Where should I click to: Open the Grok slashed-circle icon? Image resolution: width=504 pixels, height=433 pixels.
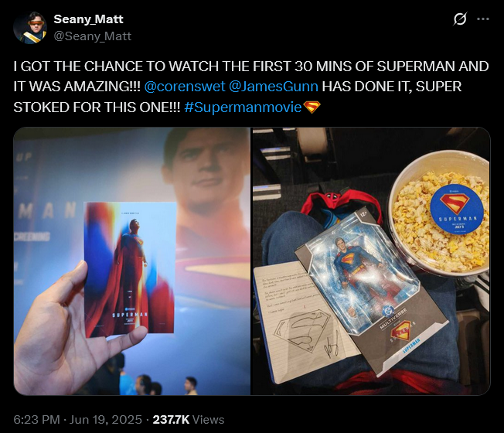(x=460, y=19)
